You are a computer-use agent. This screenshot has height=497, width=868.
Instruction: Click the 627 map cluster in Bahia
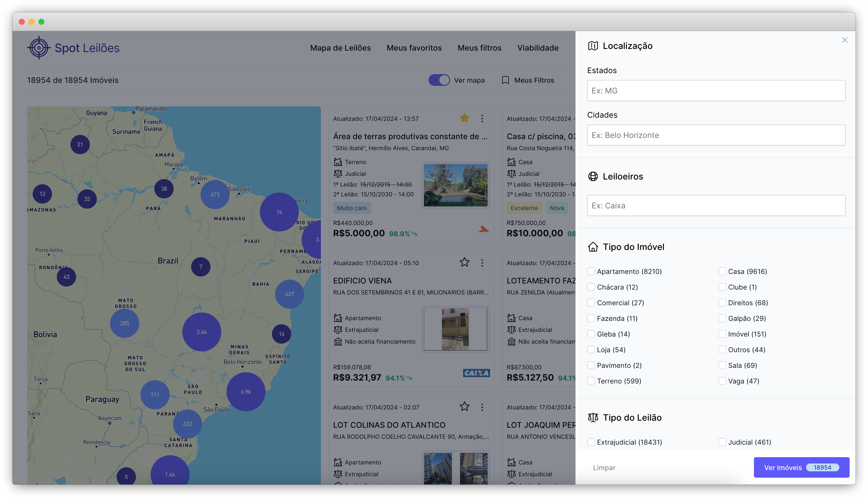(289, 294)
